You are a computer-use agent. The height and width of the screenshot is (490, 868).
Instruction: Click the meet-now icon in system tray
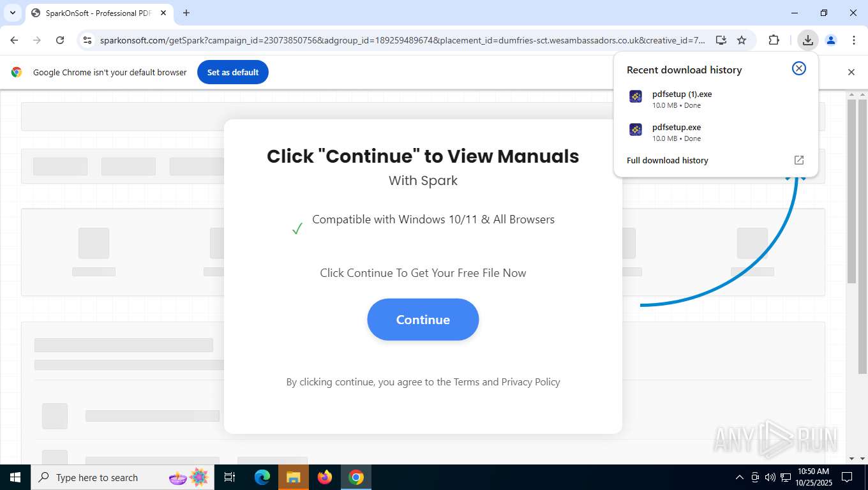[755, 477]
